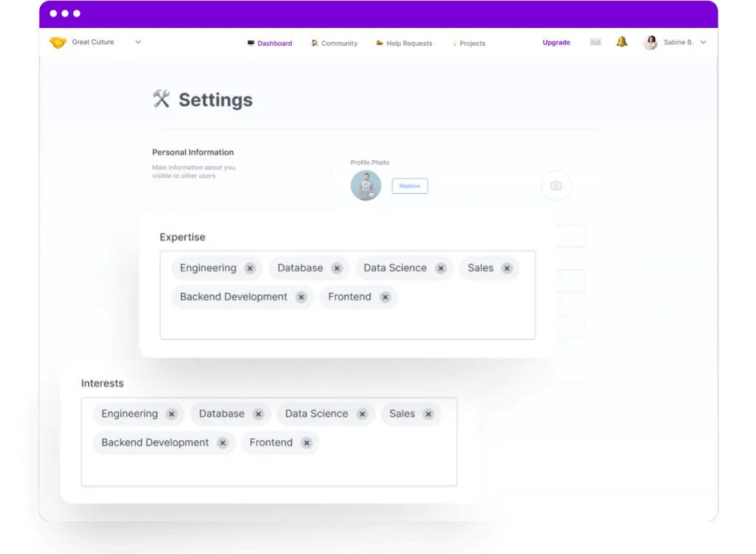
Task: Remove Database tag from Expertise
Action: (337, 269)
